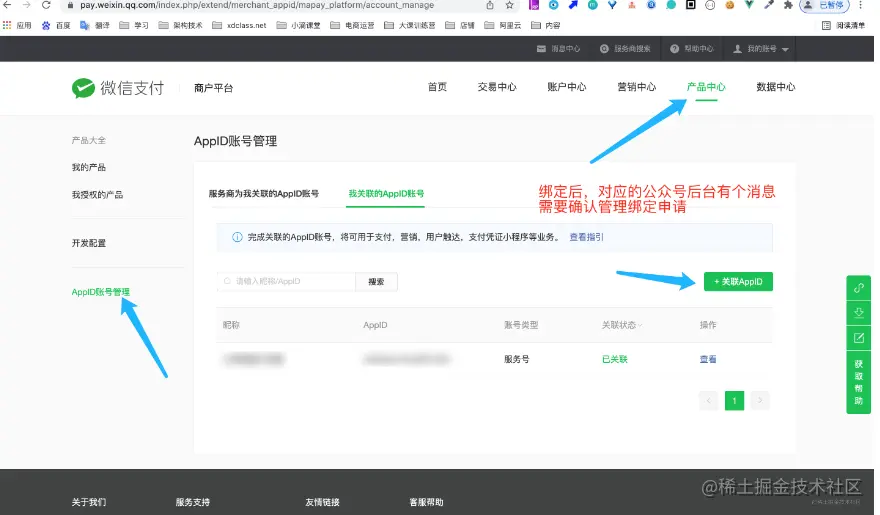Expand the 内容 bookmark folder
Viewport: 880px width, 515px height.
[546, 25]
